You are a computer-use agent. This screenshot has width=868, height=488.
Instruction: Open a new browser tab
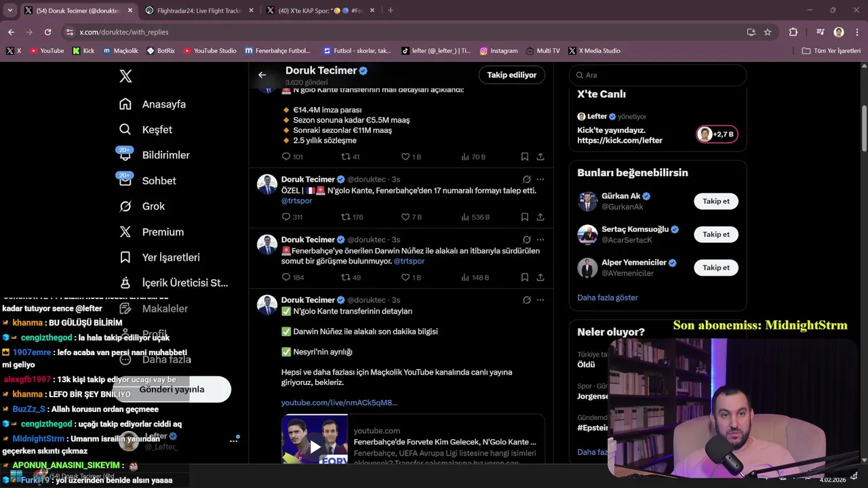point(390,10)
